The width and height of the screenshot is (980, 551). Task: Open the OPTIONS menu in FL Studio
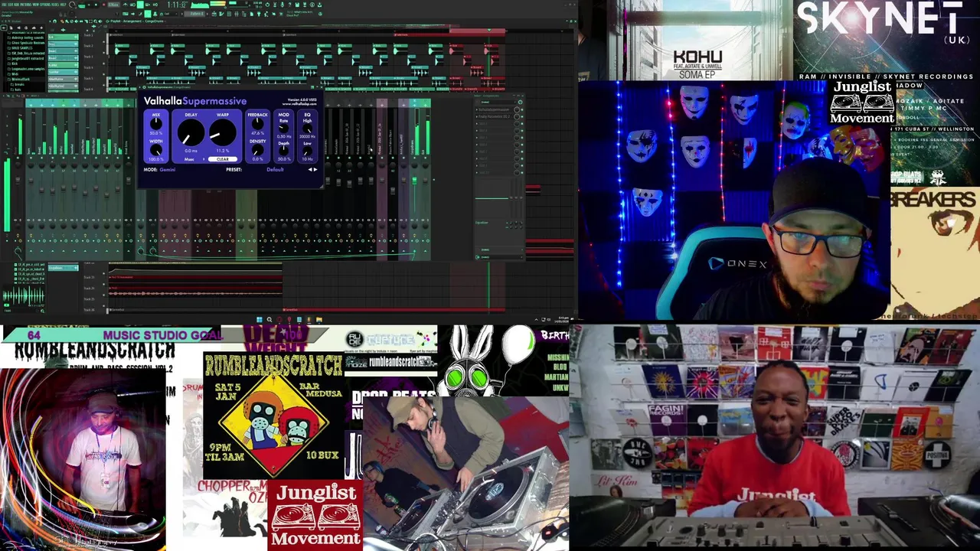pos(44,5)
